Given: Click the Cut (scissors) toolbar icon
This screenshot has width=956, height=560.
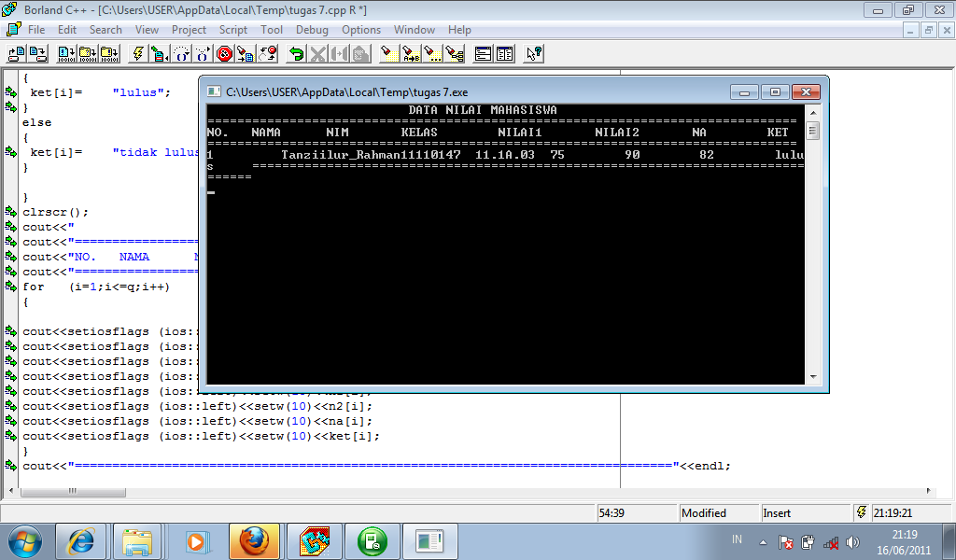Looking at the screenshot, I should click(x=317, y=53).
